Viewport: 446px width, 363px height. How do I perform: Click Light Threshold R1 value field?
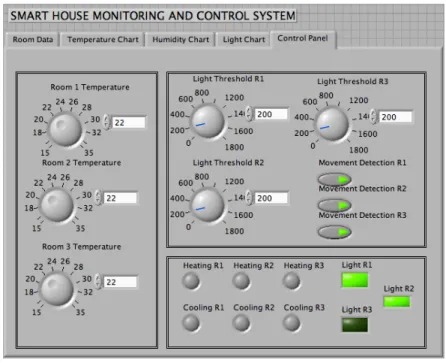click(271, 114)
